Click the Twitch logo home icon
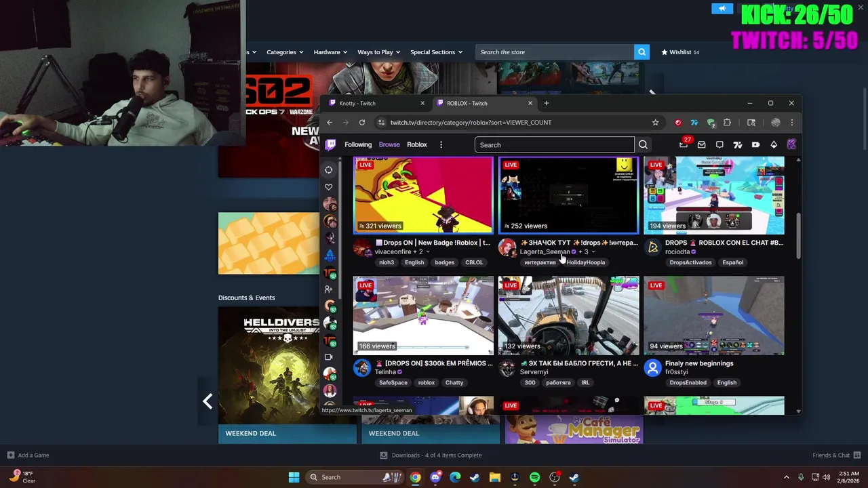Screen dimensions: 868x488 pos(330,144)
